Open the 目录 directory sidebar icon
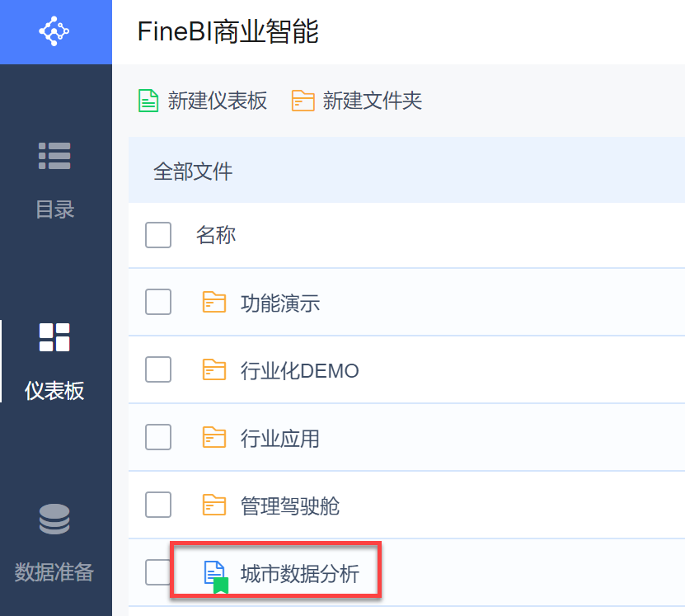This screenshot has width=685, height=616. [x=55, y=156]
